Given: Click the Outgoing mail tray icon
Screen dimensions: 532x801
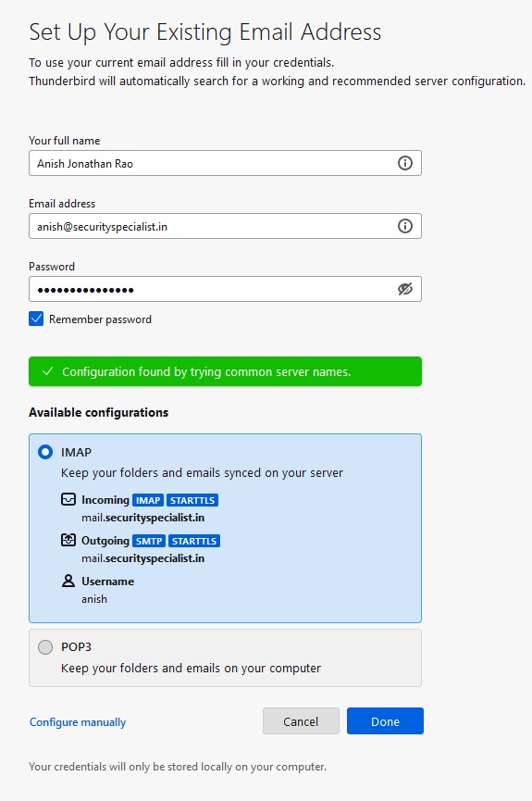Looking at the screenshot, I should click(x=68, y=540).
